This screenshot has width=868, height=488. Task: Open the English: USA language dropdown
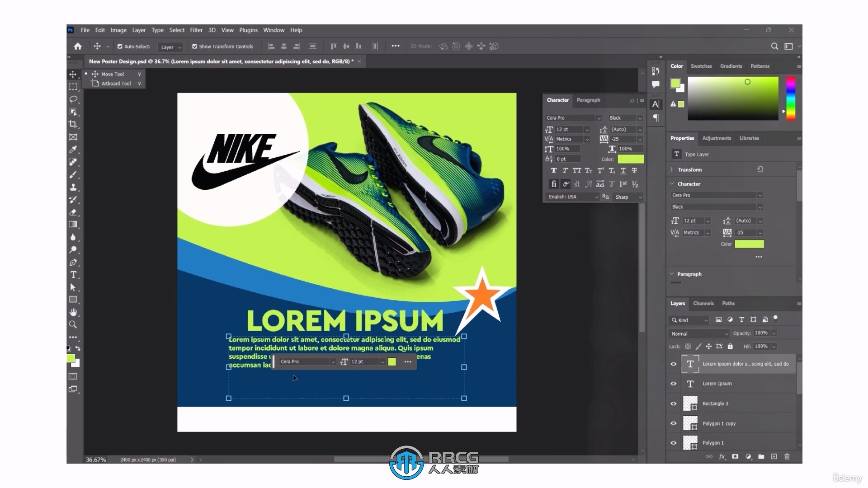coord(573,197)
